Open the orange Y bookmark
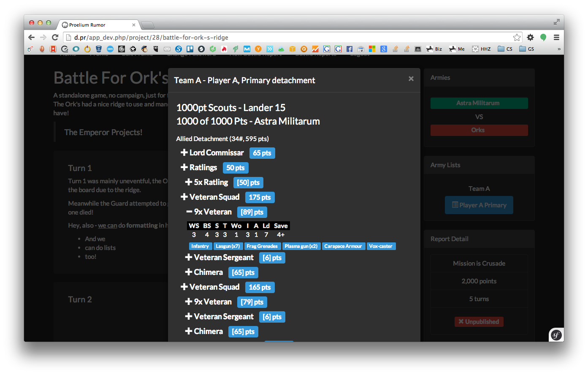 tap(258, 49)
